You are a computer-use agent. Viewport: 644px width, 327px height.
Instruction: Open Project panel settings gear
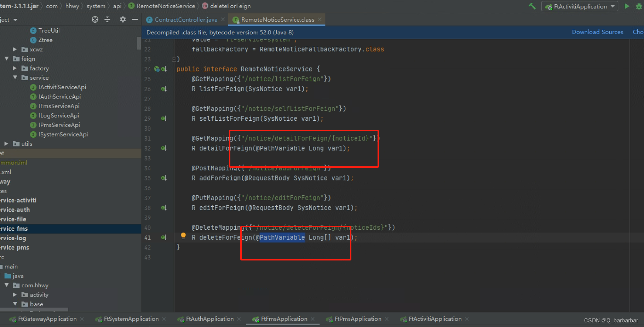[122, 19]
